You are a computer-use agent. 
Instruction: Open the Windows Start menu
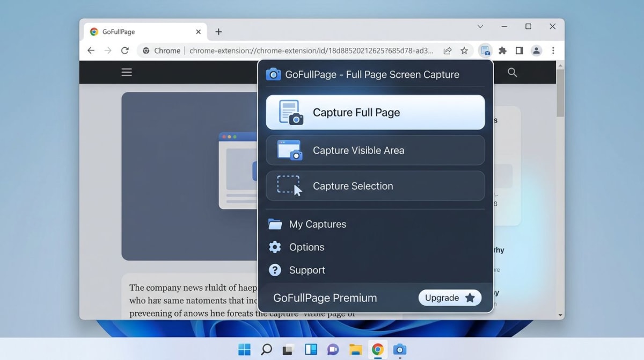(x=244, y=350)
